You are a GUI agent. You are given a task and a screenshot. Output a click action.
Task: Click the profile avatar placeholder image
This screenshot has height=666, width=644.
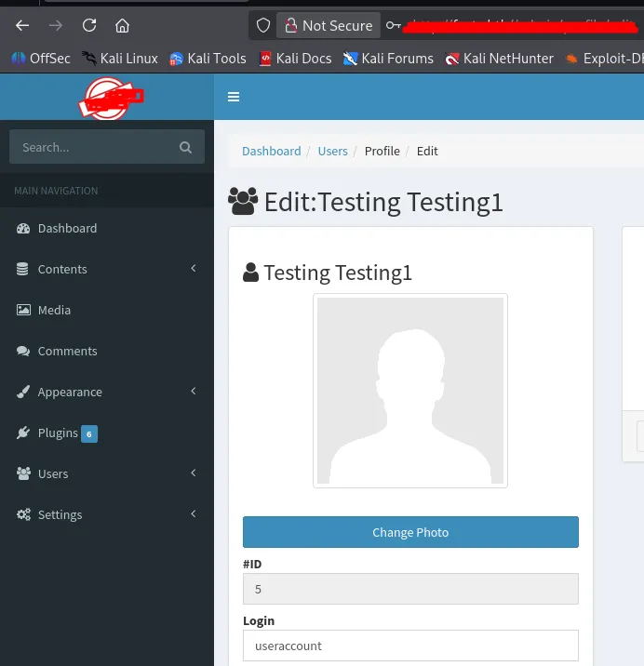click(410, 391)
